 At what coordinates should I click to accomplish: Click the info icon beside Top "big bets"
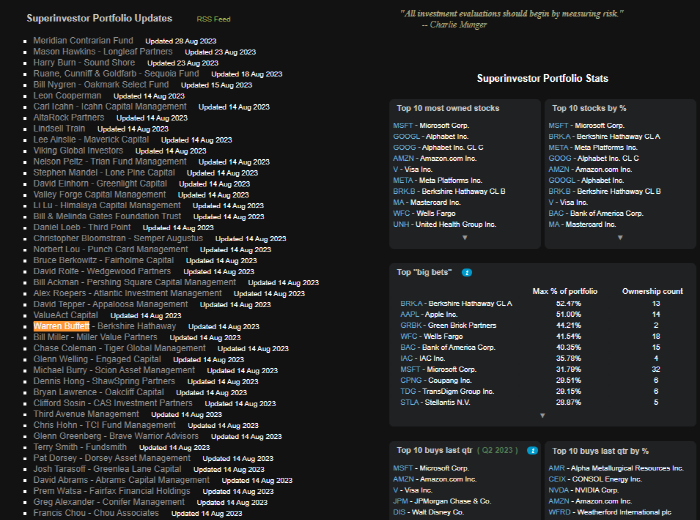(467, 272)
